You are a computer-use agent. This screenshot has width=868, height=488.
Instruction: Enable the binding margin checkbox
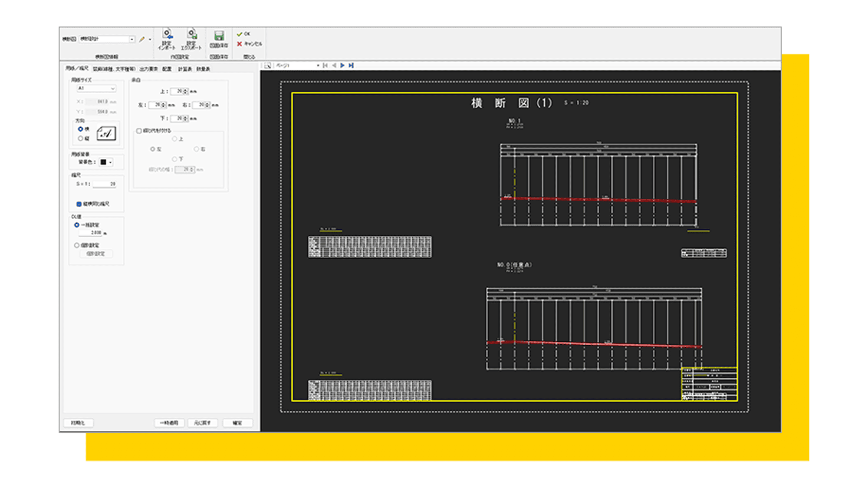click(139, 131)
